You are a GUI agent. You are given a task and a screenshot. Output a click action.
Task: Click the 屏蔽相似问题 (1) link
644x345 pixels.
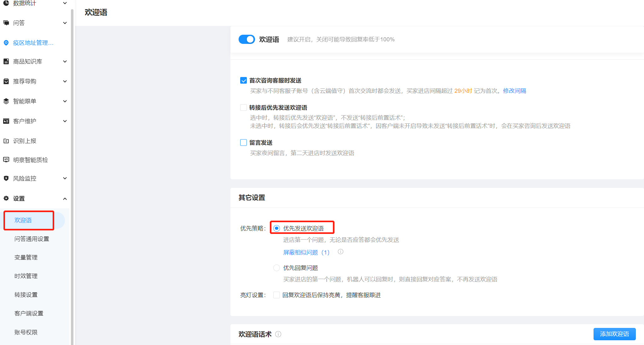(x=306, y=253)
